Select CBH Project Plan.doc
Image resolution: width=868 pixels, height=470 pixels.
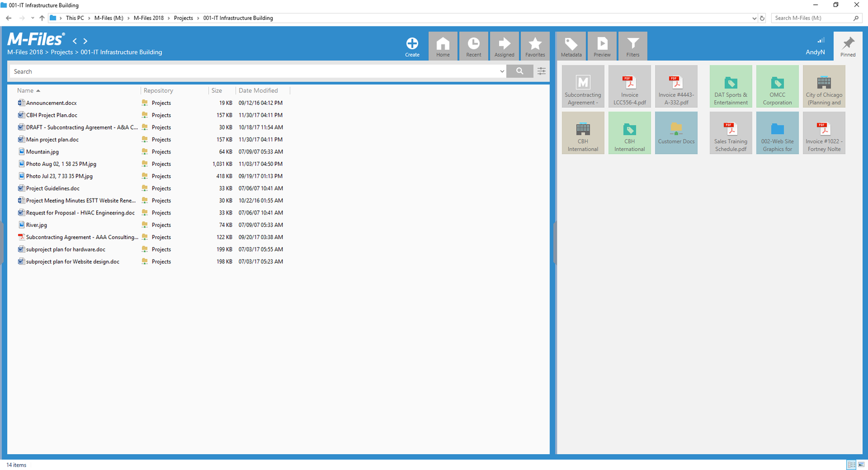(52, 115)
